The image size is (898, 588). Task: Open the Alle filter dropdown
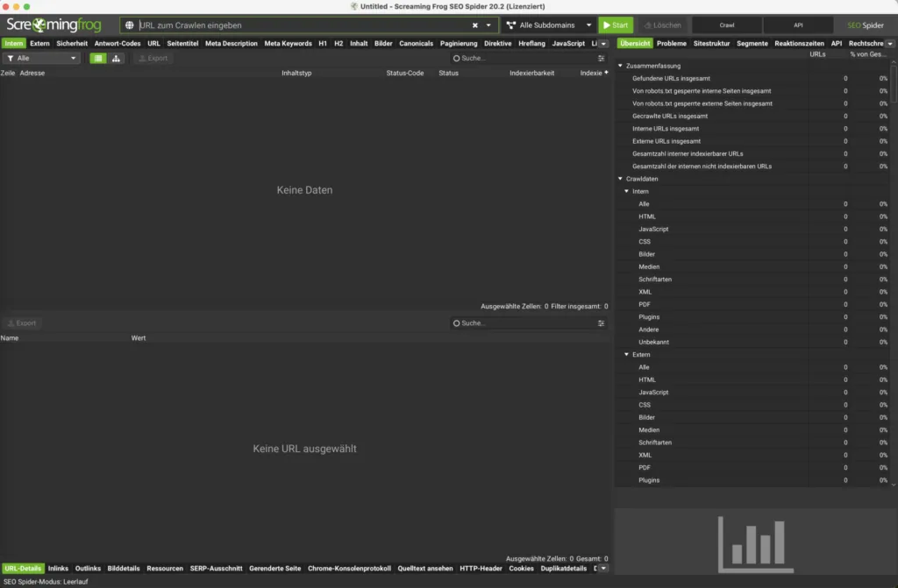pyautogui.click(x=40, y=59)
